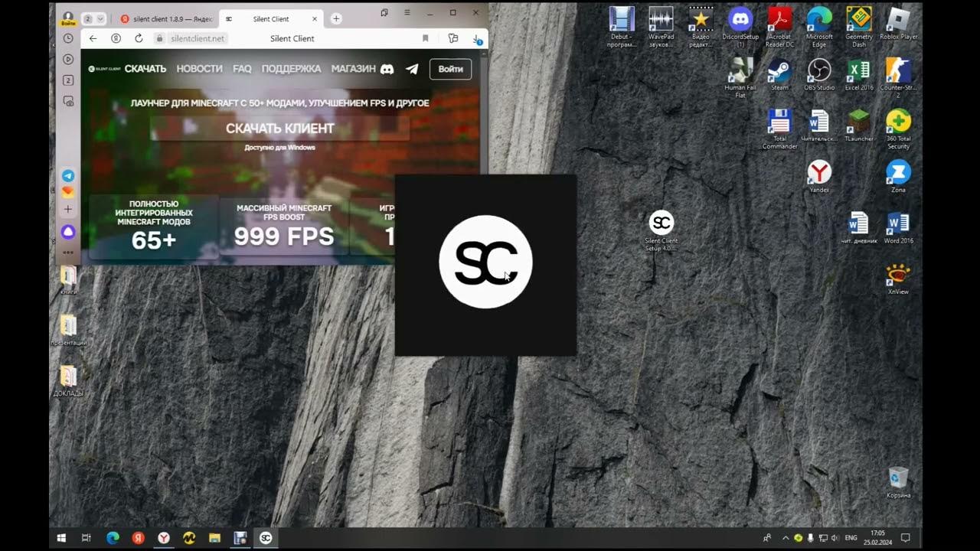Open the browser hamburger menu
Viewport: 980px width, 551px height.
(407, 13)
